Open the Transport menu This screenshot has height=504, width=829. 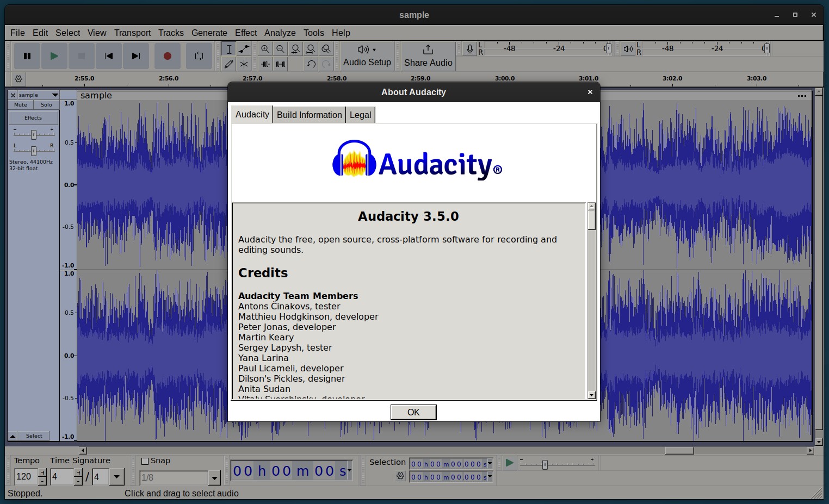[x=132, y=33]
